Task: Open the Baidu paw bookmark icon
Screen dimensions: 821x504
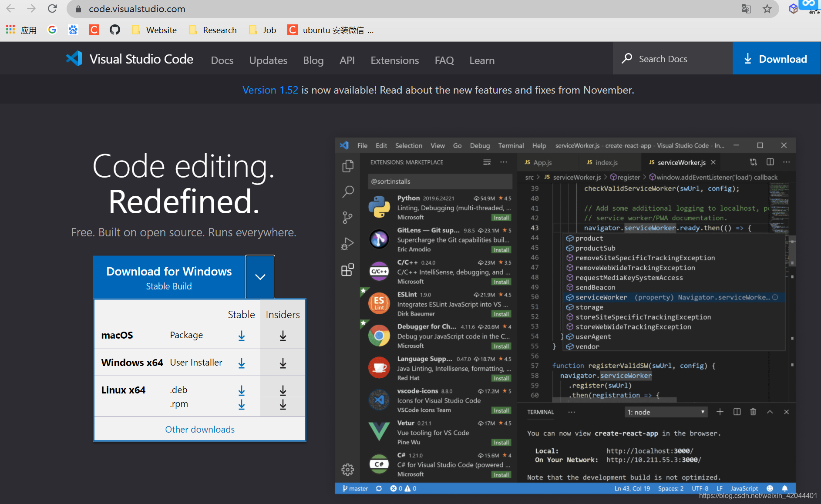Action: [x=73, y=30]
